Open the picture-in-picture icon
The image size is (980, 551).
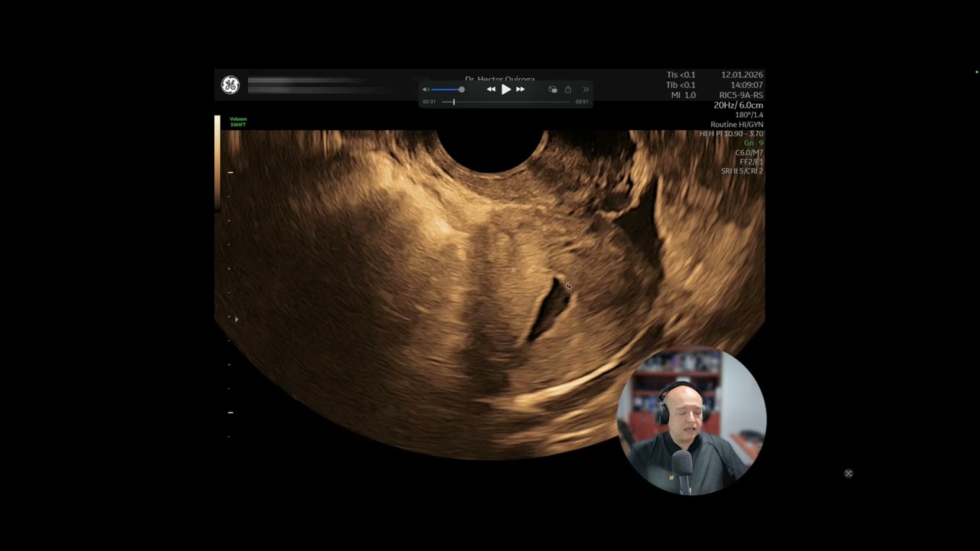coord(553,90)
